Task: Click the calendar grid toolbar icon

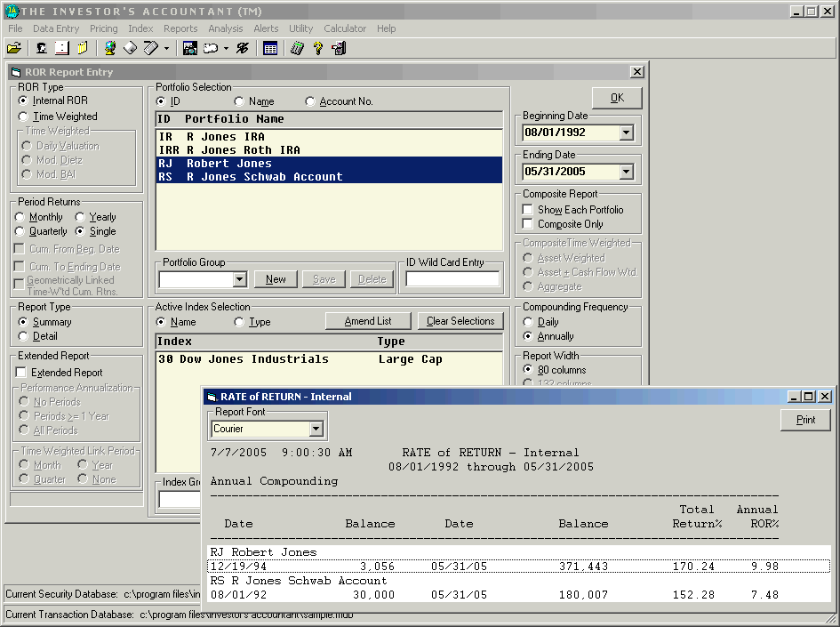Action: (x=270, y=48)
